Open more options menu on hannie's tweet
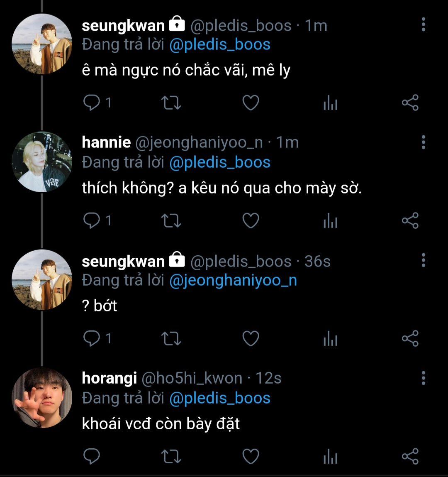Screen dimensions: 448x477 (x=424, y=142)
